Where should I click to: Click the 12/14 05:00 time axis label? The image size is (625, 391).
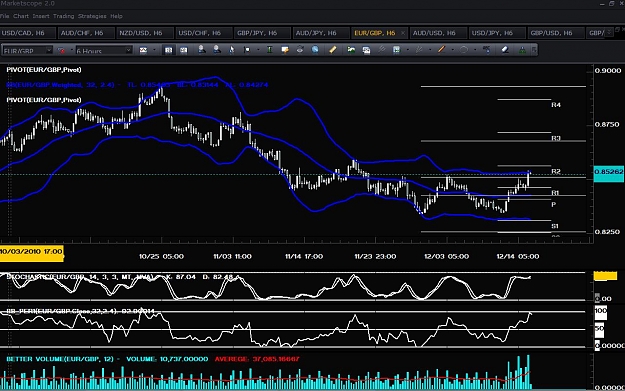[x=518, y=256]
